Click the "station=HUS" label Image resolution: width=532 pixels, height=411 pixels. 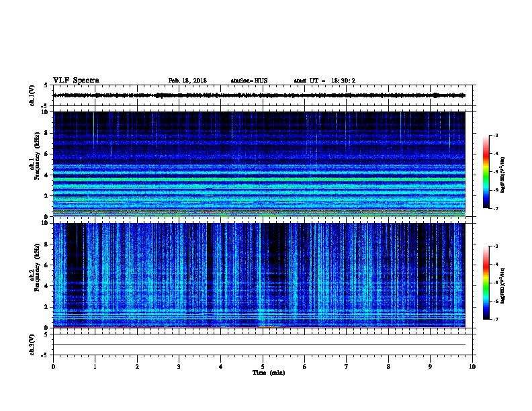249,81
